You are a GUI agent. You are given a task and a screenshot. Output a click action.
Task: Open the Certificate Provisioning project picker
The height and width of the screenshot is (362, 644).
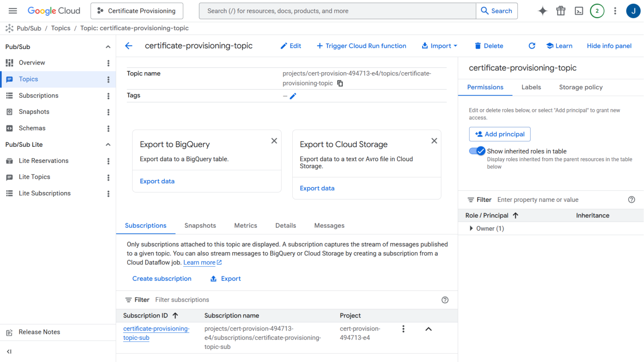pos(137,11)
